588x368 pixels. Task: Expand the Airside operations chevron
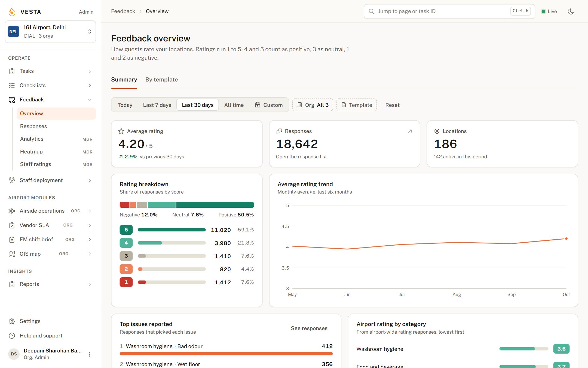90,211
